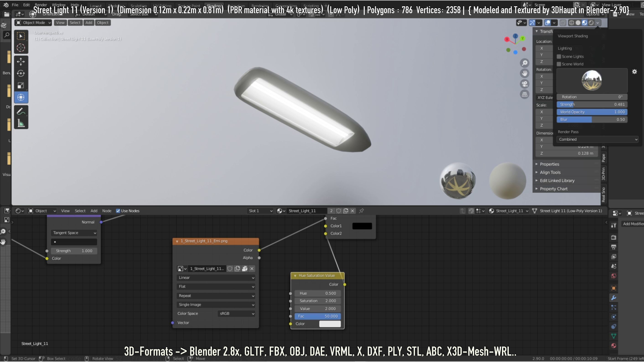
Task: Open the viewport shading options arrow
Action: [597, 23]
